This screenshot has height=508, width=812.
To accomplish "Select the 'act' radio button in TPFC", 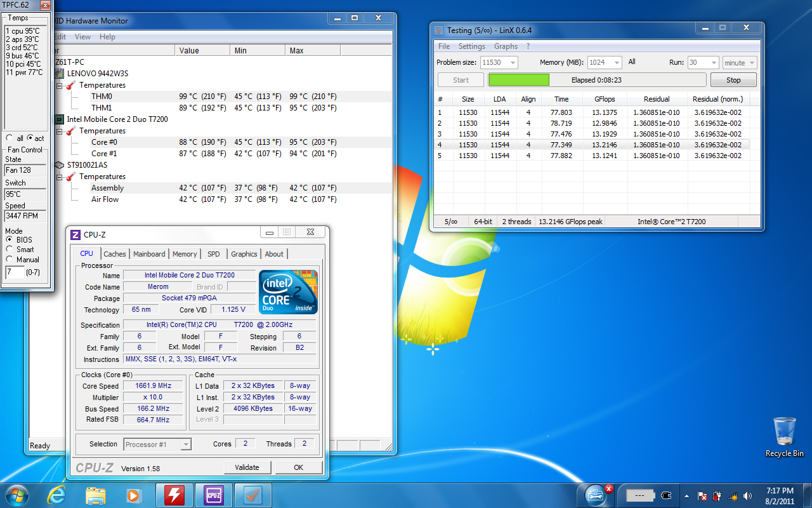I will tap(30, 138).
